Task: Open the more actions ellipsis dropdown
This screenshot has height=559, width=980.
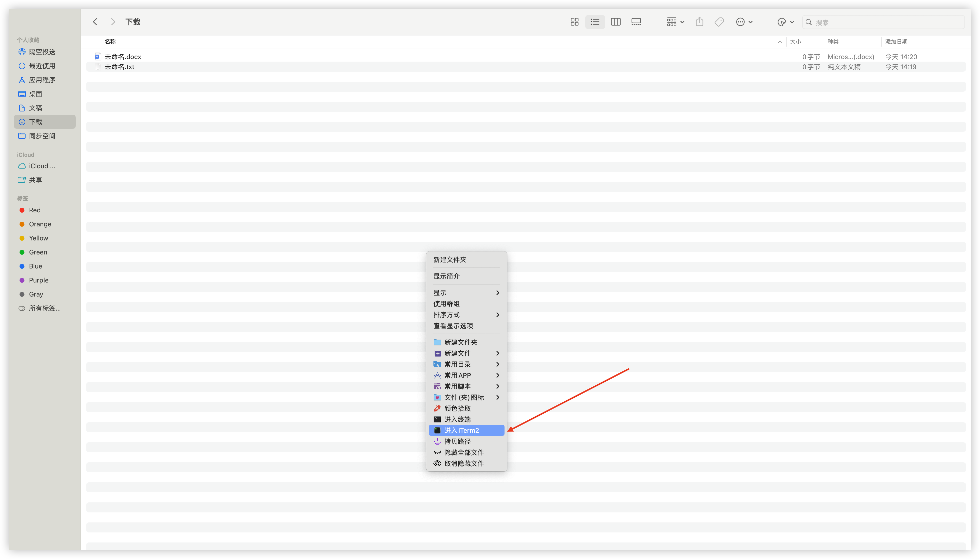Action: pos(744,22)
